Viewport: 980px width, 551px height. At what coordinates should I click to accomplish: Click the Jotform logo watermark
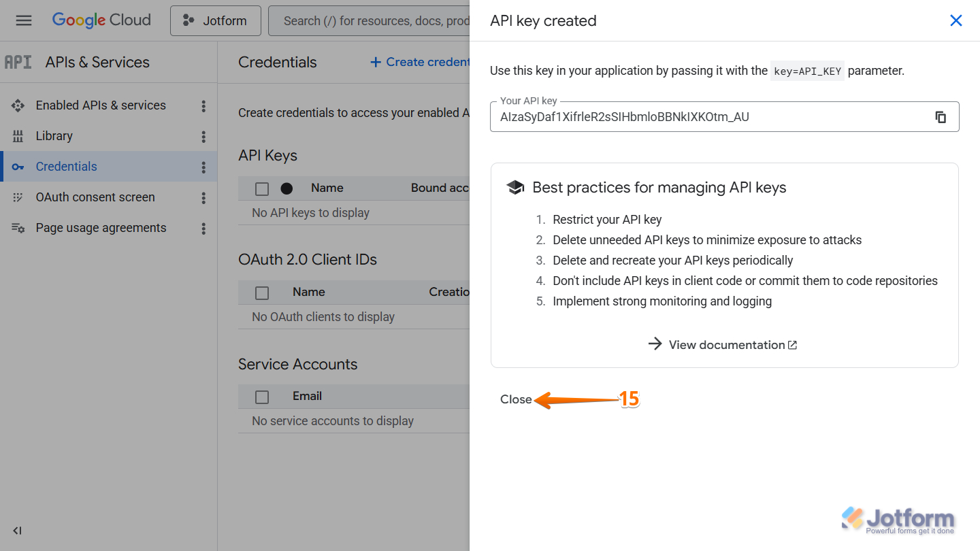click(x=897, y=519)
